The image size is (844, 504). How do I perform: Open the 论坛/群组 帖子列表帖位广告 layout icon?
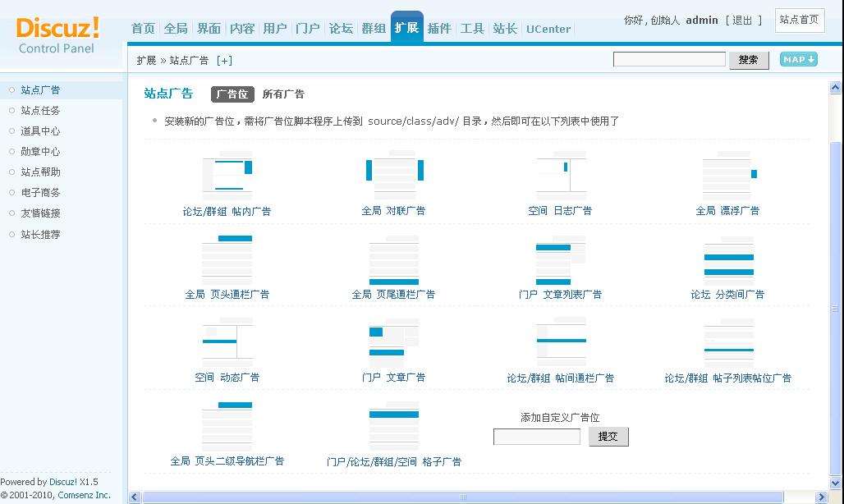pos(729,342)
